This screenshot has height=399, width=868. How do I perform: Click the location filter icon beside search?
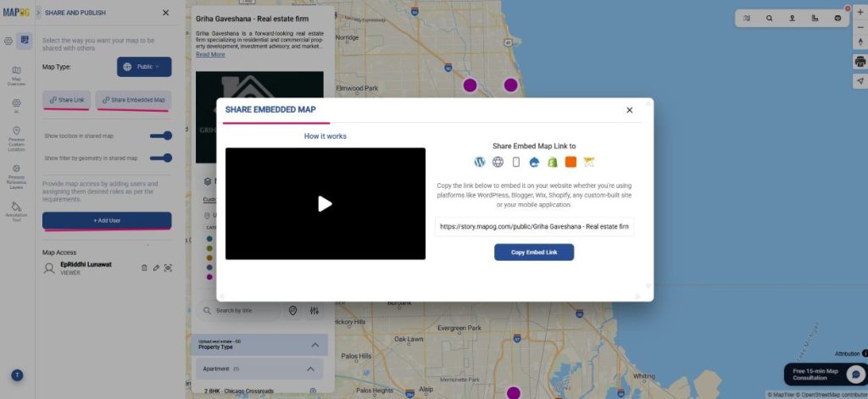(x=292, y=310)
